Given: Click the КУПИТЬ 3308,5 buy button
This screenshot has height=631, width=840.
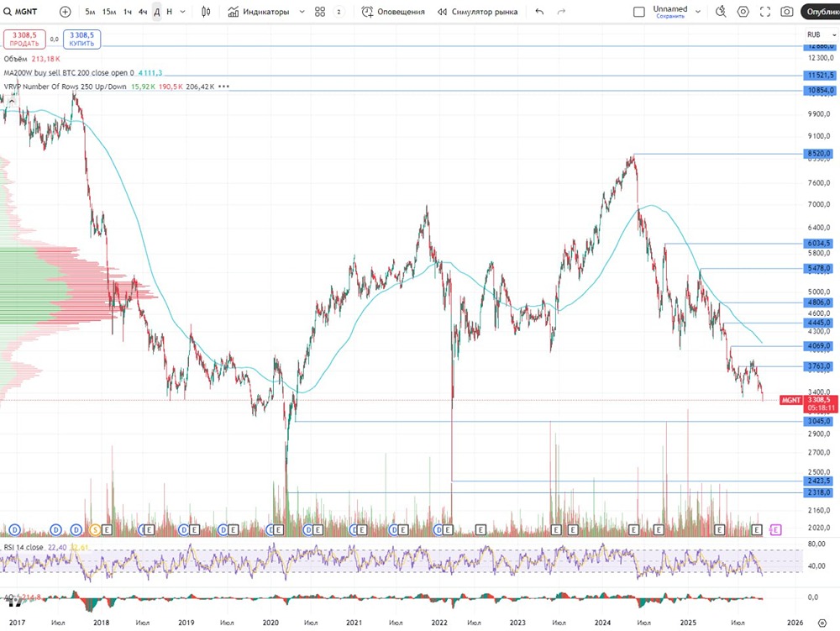Looking at the screenshot, I should coord(82,39).
